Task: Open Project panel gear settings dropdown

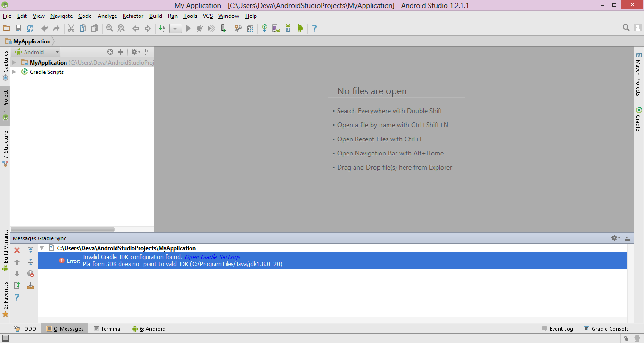Action: (x=135, y=52)
